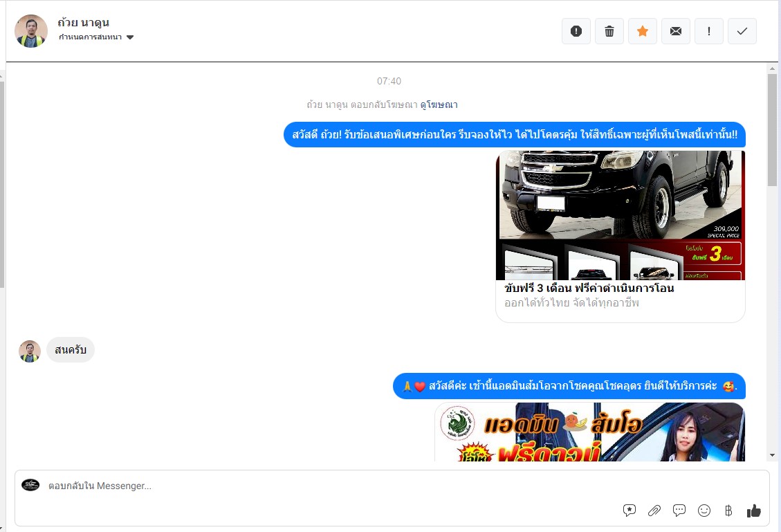
Task: Click the page avatar in reply box
Action: [30, 485]
